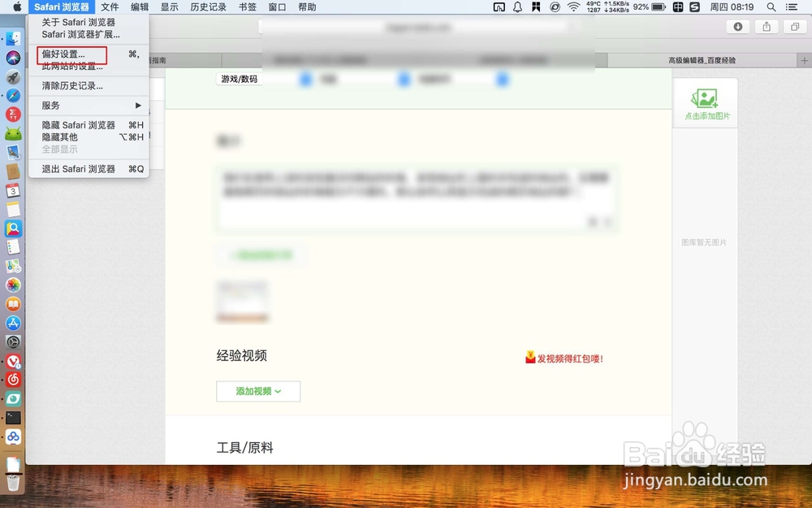Image resolution: width=812 pixels, height=508 pixels.
Task: Open the 编辑 menu
Action: point(140,7)
